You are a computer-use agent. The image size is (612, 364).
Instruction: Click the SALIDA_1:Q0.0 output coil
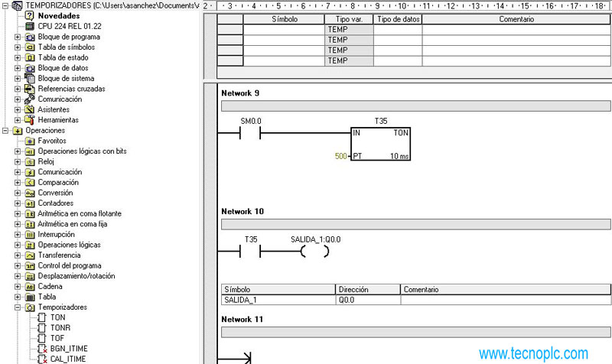314,251
